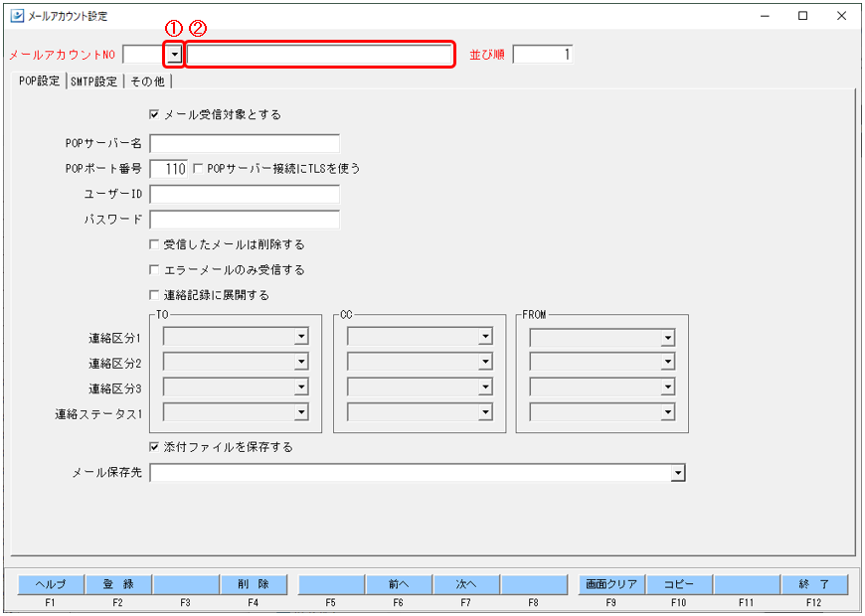
Task: Open the FROM 連絡区分3 dropdown
Action: click(668, 387)
